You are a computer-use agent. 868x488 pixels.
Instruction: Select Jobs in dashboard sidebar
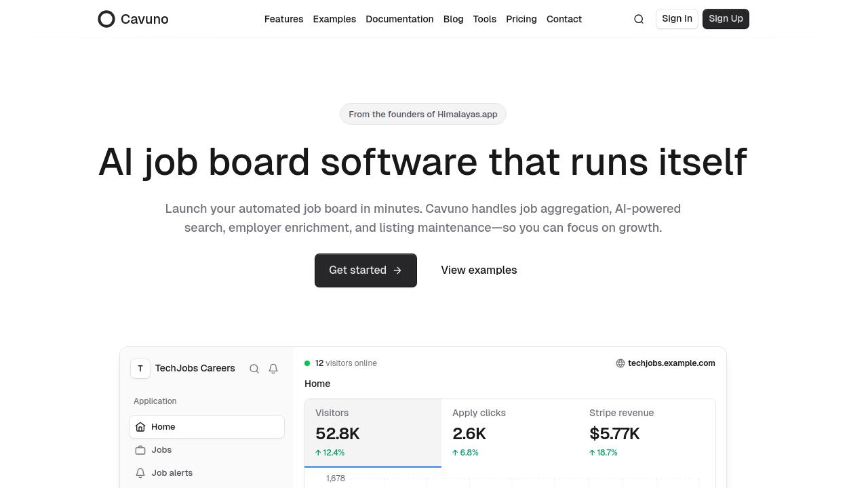(207, 450)
